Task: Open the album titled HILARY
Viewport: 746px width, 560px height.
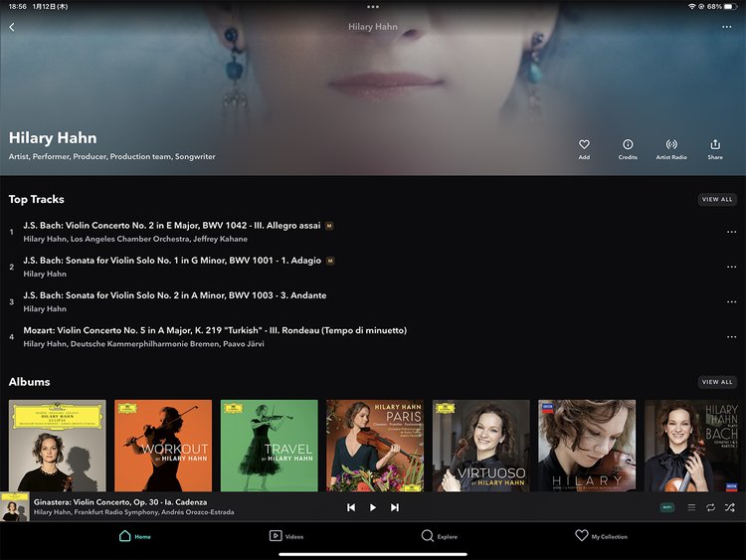Action: coord(587,446)
